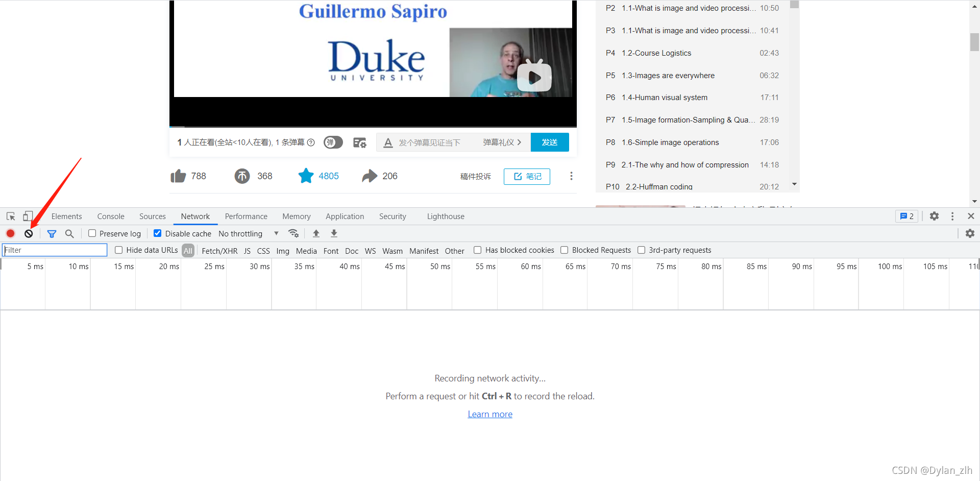Image resolution: width=980 pixels, height=481 pixels.
Task: Enable Preserve log checkbox
Action: pos(92,233)
